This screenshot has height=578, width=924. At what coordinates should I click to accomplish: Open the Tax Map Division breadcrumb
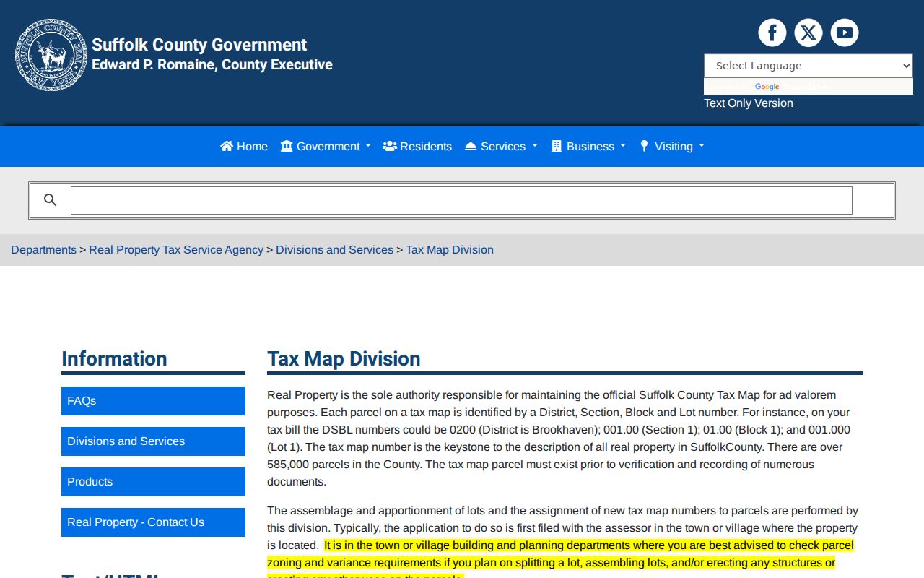[x=450, y=249]
